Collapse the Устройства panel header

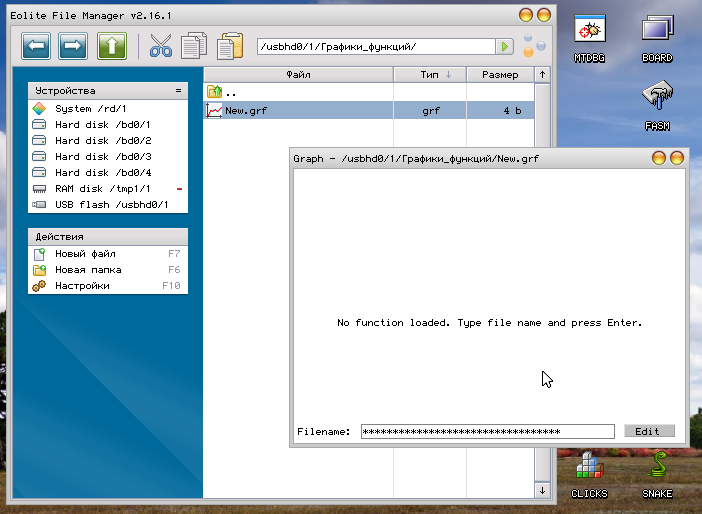(179, 91)
